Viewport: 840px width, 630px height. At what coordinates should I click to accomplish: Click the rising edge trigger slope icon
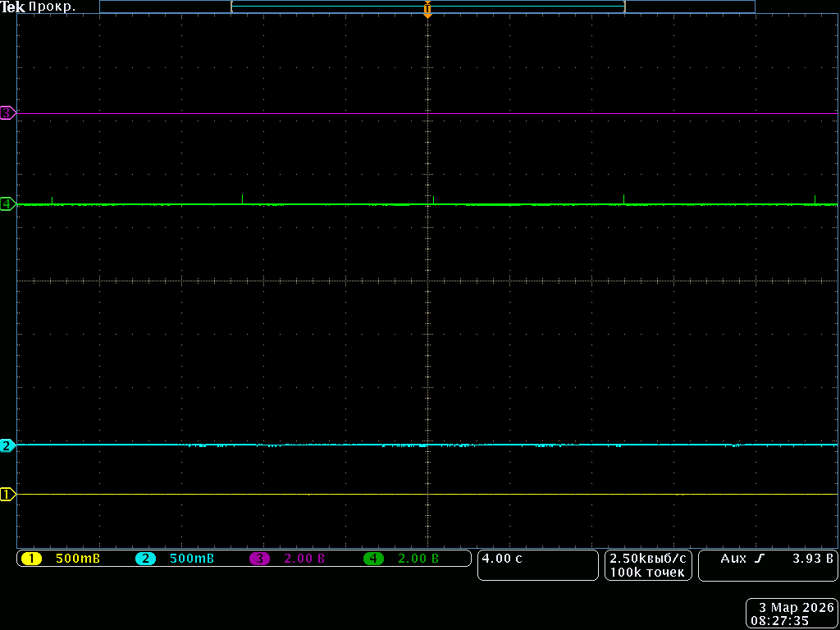point(760,559)
